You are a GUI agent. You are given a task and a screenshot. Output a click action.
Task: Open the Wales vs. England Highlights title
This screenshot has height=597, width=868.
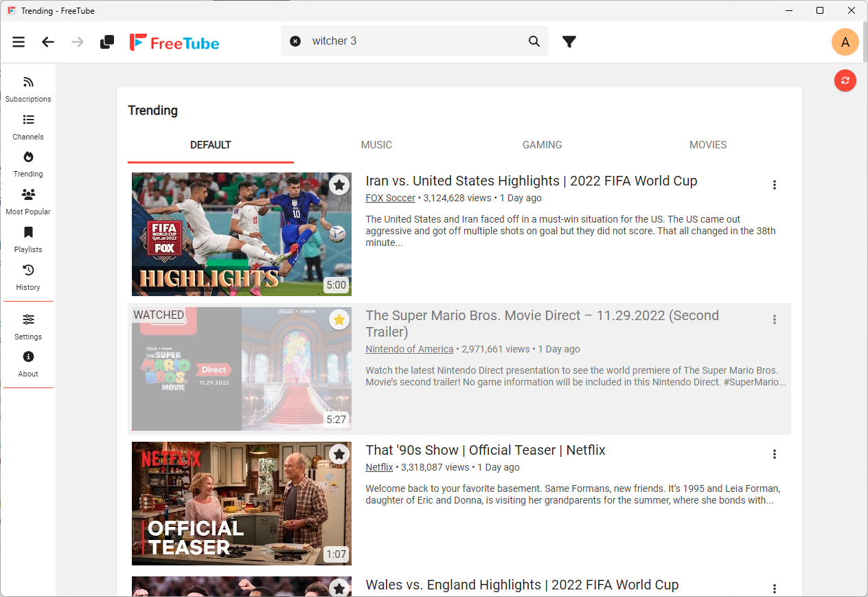point(522,585)
